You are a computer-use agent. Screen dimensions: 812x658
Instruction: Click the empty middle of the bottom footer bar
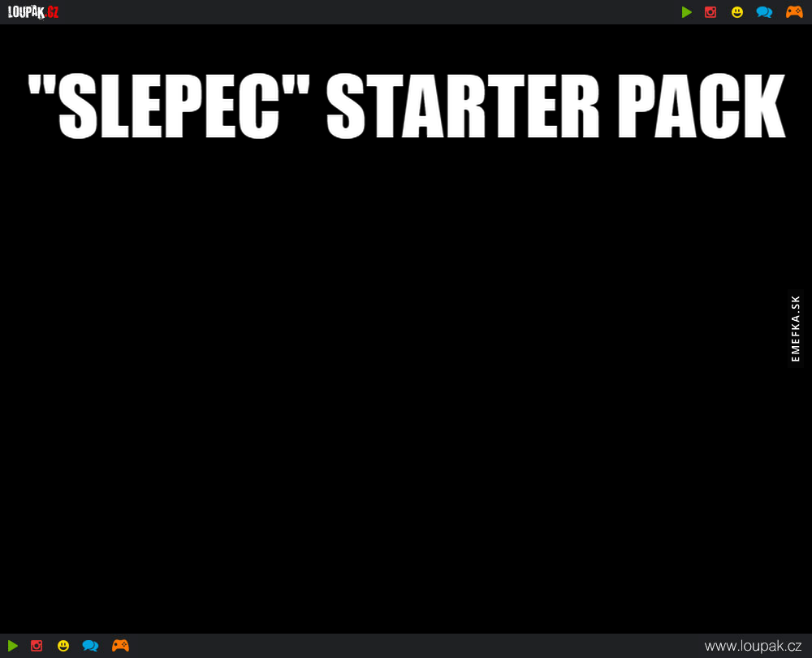pyautogui.click(x=406, y=646)
